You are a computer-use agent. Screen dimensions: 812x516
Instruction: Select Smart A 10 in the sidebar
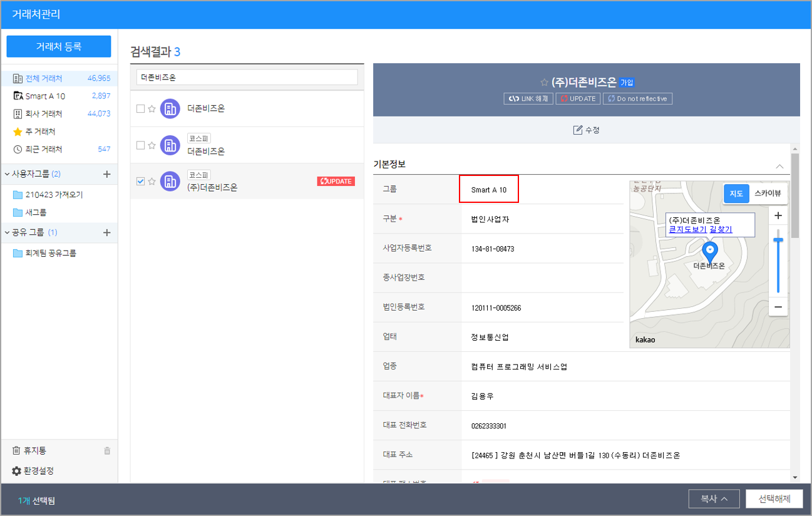click(x=45, y=96)
